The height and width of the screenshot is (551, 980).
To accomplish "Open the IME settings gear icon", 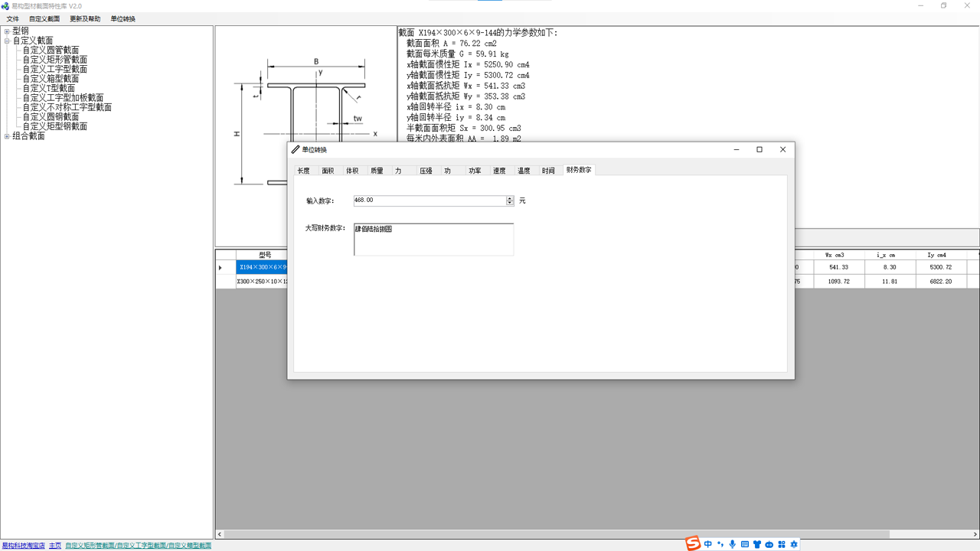I will click(x=794, y=544).
